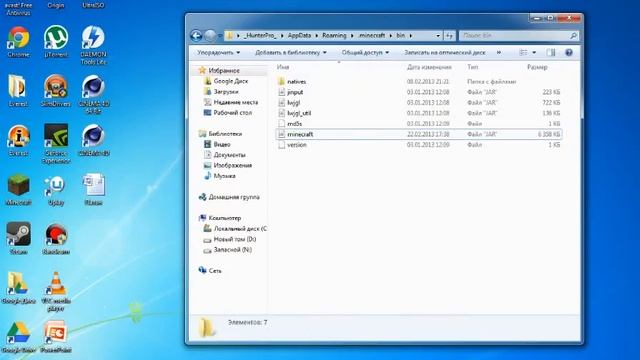
Task: Click Записать на оптический диск button
Action: (445, 53)
